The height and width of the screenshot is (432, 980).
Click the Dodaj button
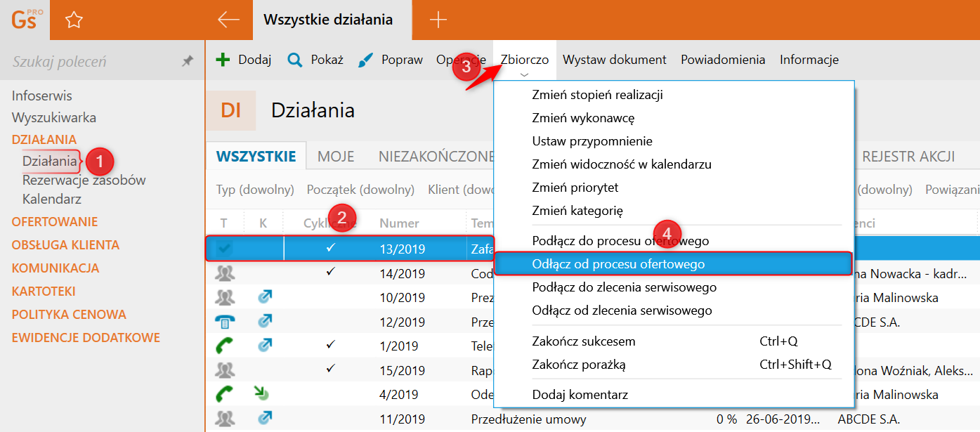click(244, 60)
